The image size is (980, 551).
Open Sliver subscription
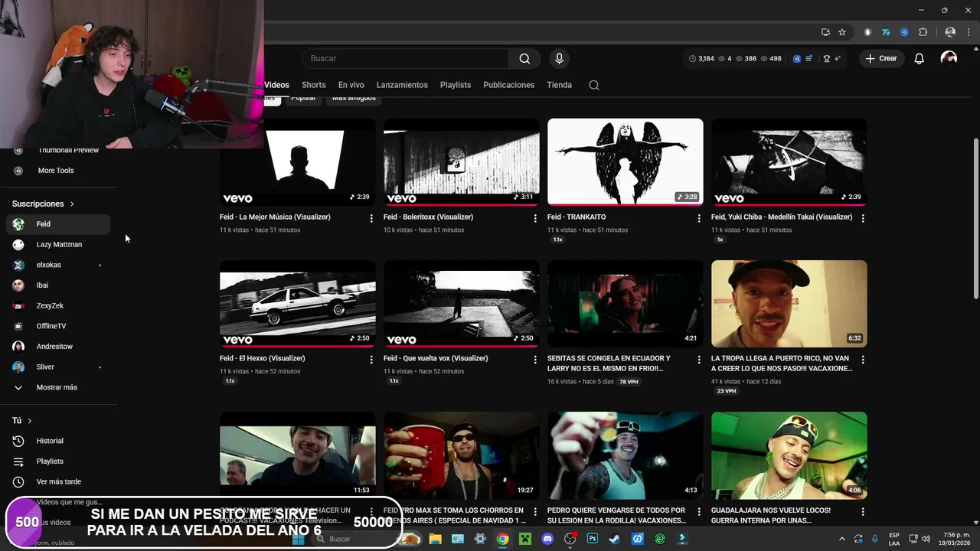tap(57, 367)
